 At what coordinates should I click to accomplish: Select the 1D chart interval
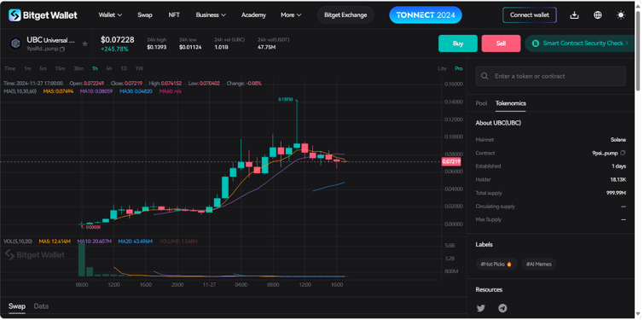[124, 68]
